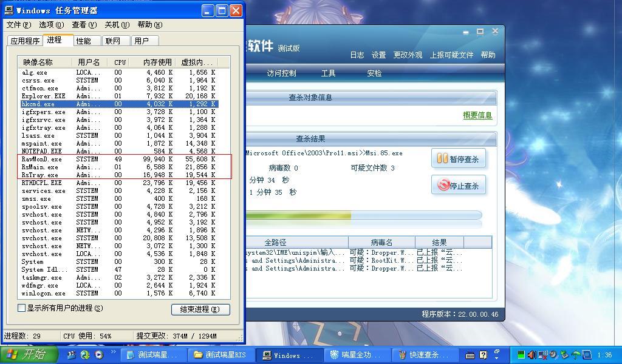Open the 关机 menu in Task Manager
The image size is (622, 364).
[x=117, y=24]
